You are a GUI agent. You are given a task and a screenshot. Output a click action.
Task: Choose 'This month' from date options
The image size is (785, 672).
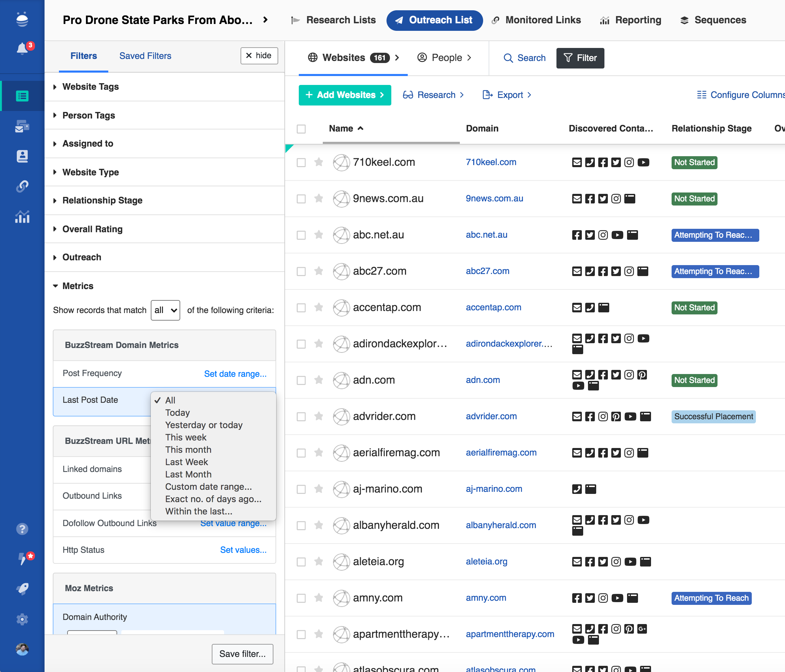(x=188, y=450)
